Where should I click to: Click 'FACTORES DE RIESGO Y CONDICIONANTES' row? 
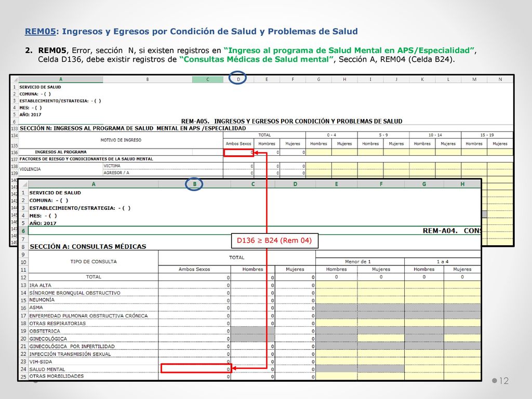tap(86, 159)
